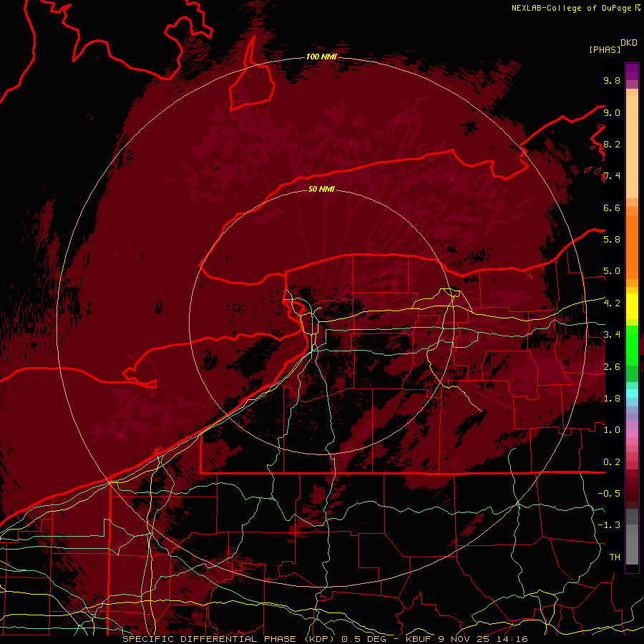Viewport: 644px width, 644px height.
Task: Select the 5.0 value on the color scale
Action: pos(612,271)
